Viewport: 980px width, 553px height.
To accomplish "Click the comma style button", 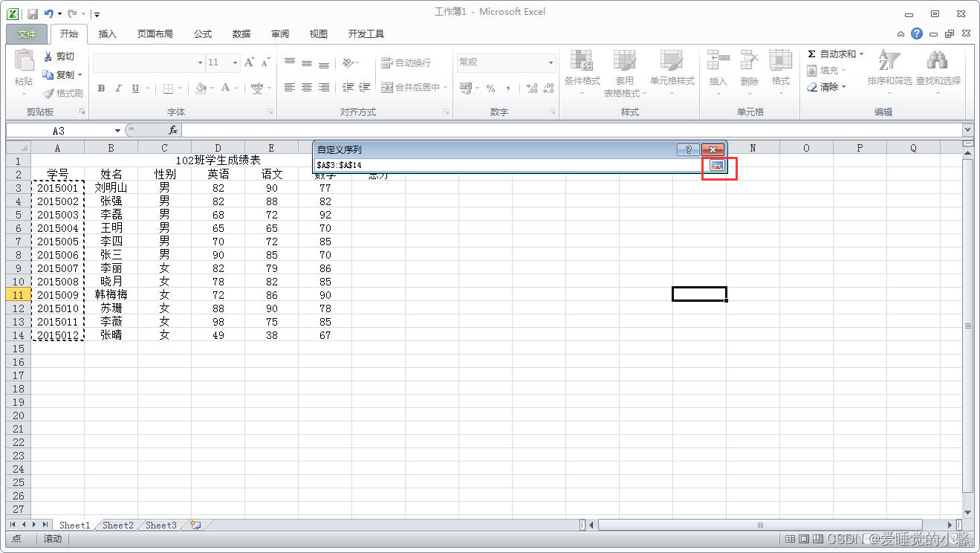I will click(x=508, y=88).
